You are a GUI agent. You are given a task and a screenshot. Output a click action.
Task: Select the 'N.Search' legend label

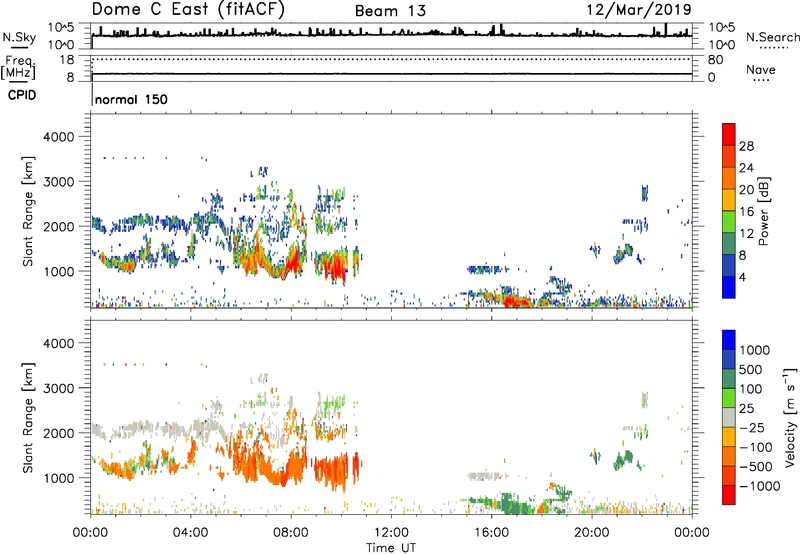[x=772, y=37]
